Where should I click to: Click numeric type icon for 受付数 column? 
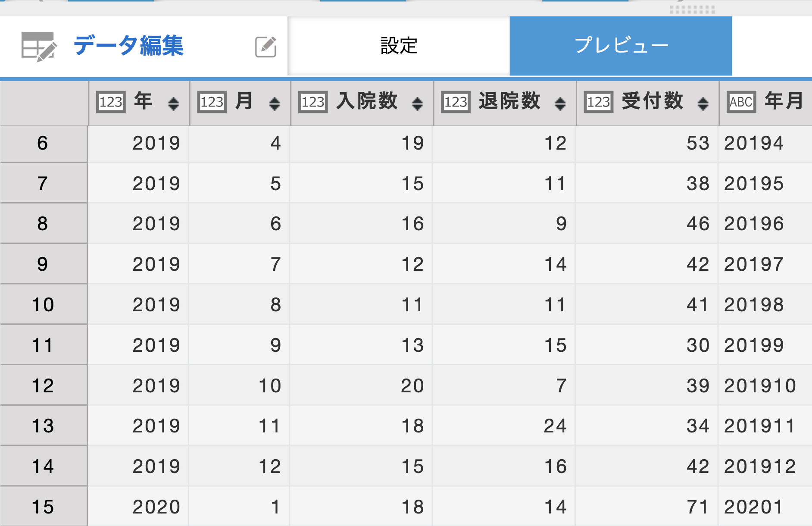[x=599, y=102]
